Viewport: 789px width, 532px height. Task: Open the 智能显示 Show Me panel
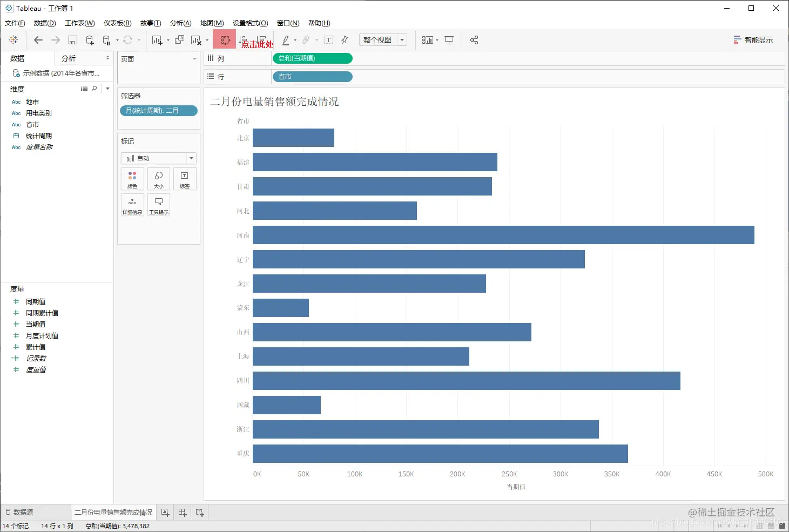(x=753, y=40)
